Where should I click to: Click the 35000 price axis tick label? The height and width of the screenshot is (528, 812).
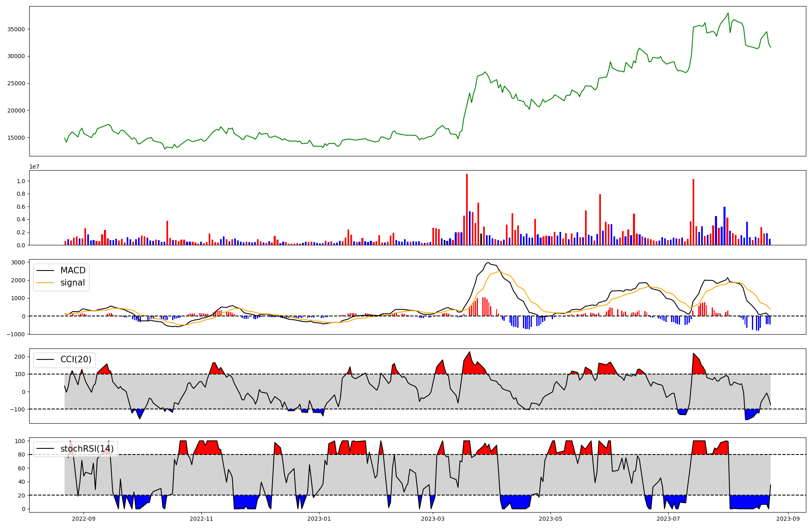(x=16, y=29)
